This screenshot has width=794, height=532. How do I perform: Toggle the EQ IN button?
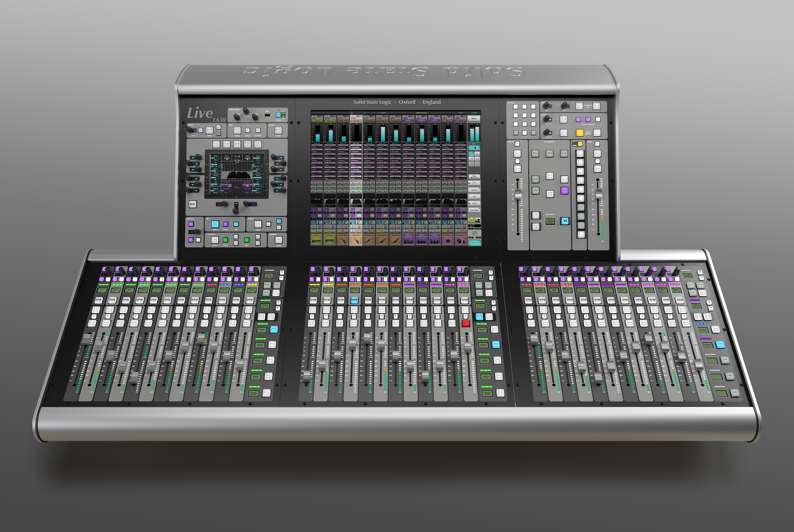click(236, 224)
